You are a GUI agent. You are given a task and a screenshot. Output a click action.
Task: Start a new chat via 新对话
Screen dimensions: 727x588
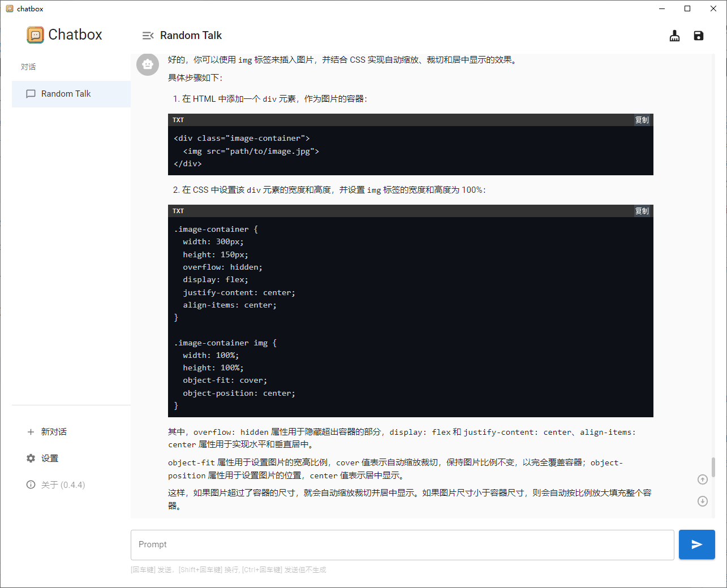tap(71, 432)
